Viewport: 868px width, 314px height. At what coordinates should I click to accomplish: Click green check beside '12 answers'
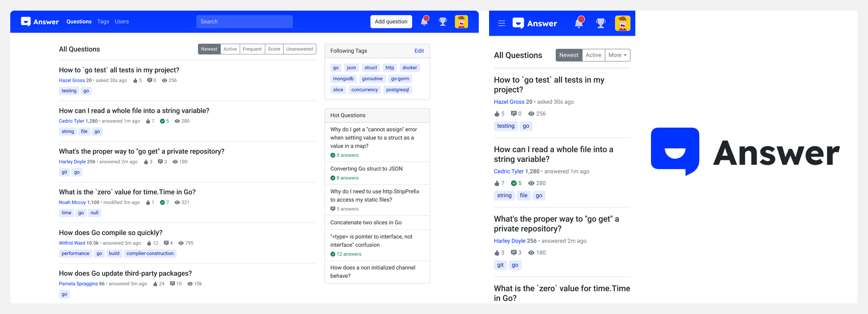tap(333, 254)
